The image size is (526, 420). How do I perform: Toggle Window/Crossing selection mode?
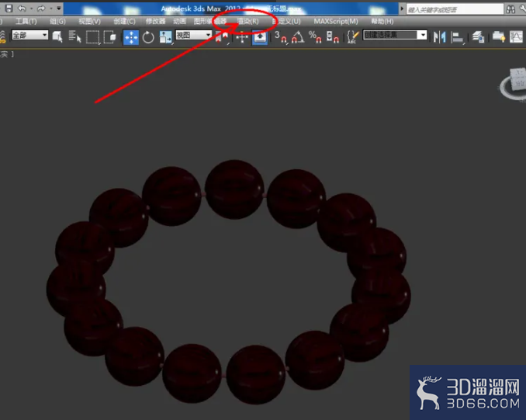coord(109,37)
